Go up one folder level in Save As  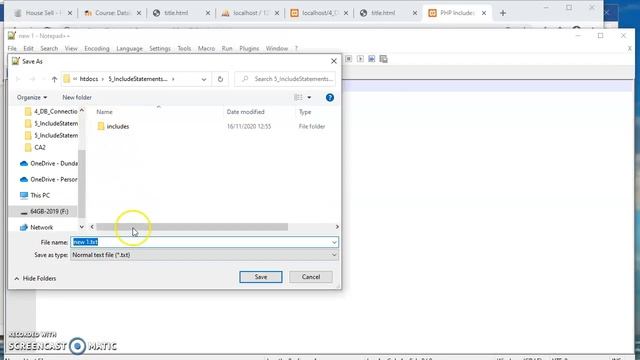point(54,79)
